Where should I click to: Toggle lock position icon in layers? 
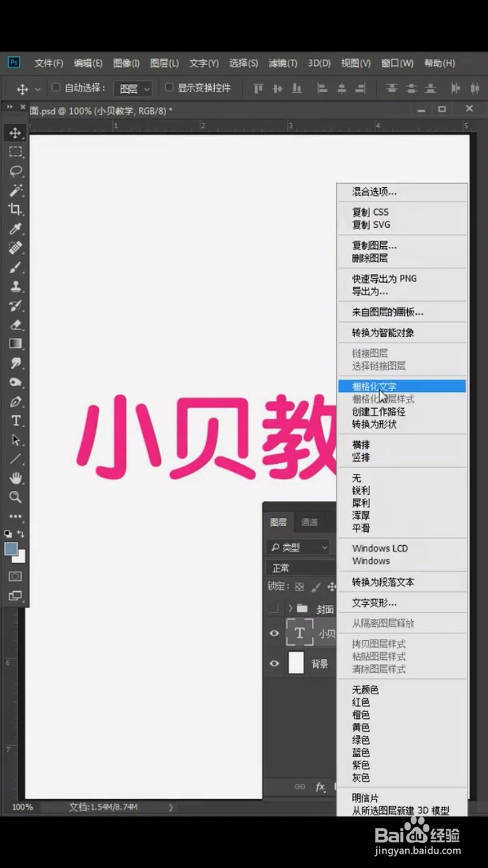pyautogui.click(x=331, y=587)
